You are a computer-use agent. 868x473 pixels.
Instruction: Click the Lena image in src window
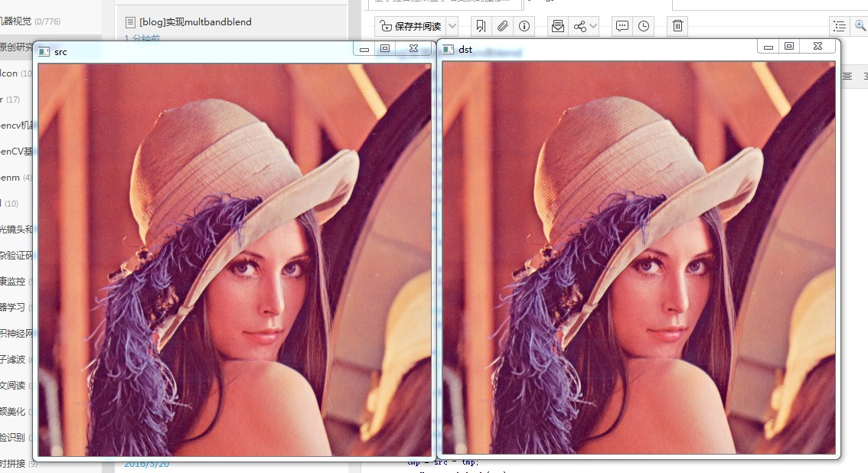tap(235, 260)
